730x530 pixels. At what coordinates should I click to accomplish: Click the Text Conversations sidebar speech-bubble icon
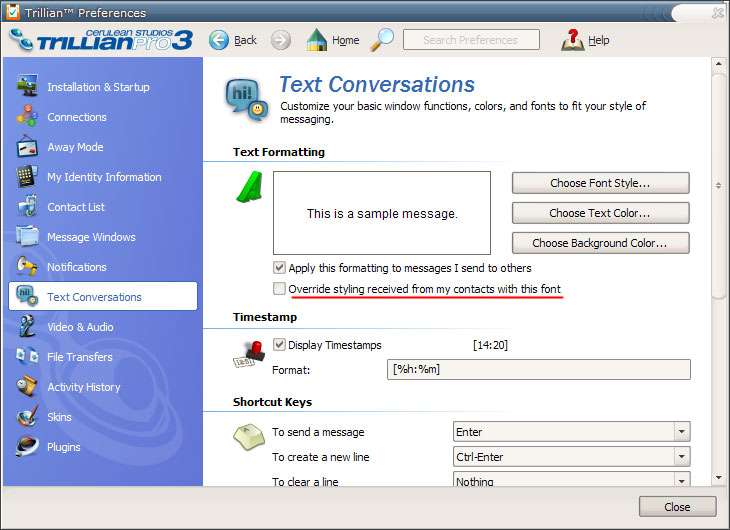27,296
